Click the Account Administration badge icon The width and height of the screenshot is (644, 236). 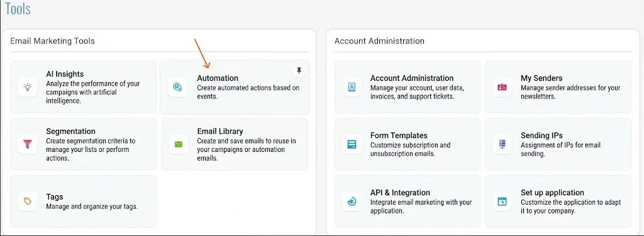(352, 87)
